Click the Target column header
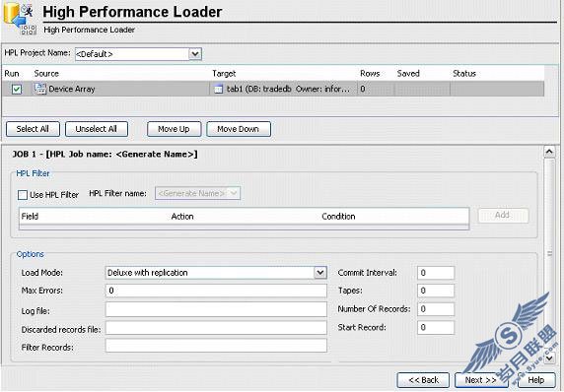The height and width of the screenshot is (392, 564). click(x=224, y=73)
